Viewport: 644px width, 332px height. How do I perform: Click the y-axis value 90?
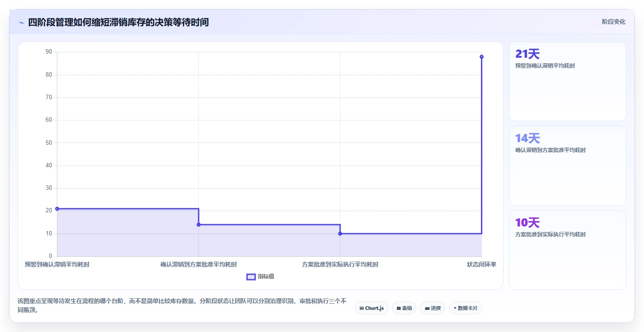click(x=49, y=52)
